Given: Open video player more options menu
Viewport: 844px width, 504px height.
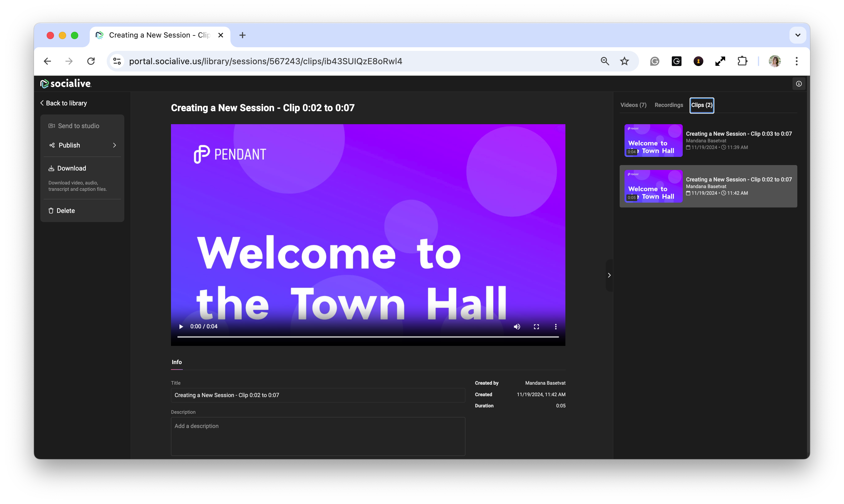Looking at the screenshot, I should point(556,327).
